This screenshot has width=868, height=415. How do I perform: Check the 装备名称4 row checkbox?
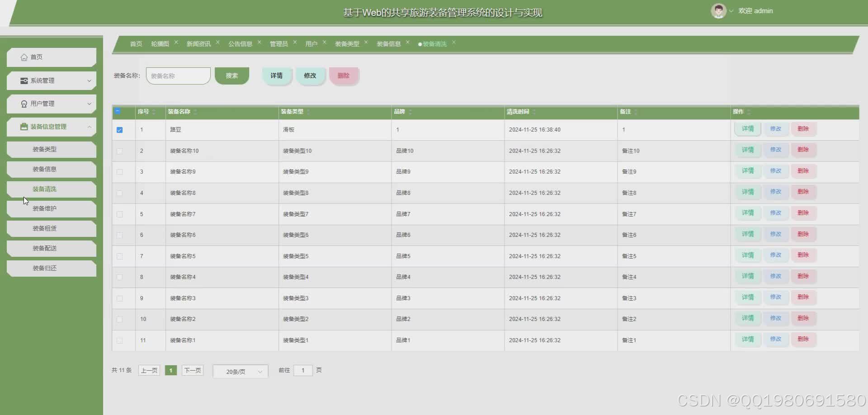coord(119,277)
